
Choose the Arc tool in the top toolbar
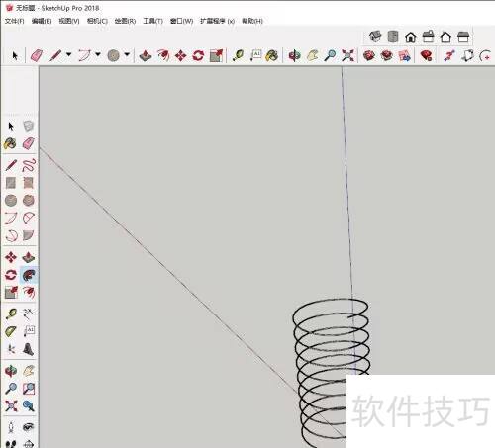84,55
